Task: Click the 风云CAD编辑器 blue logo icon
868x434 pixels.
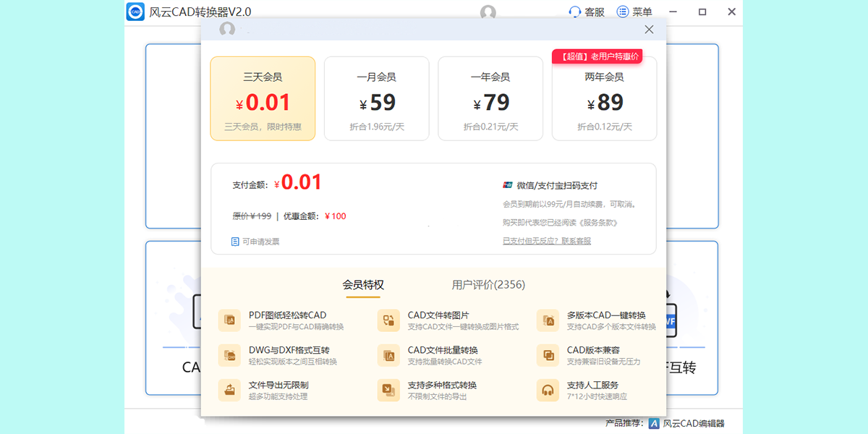Action: point(654,424)
